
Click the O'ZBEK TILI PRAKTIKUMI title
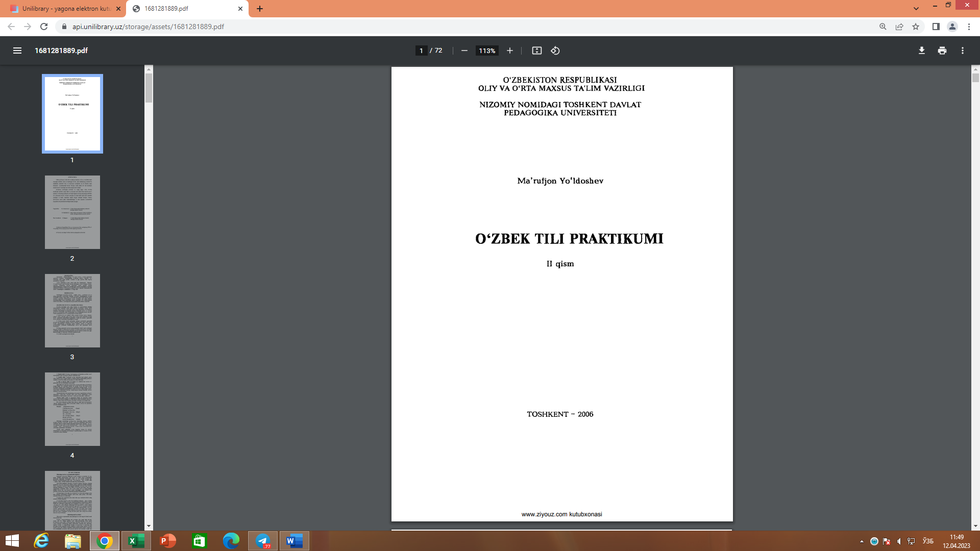[x=569, y=239]
